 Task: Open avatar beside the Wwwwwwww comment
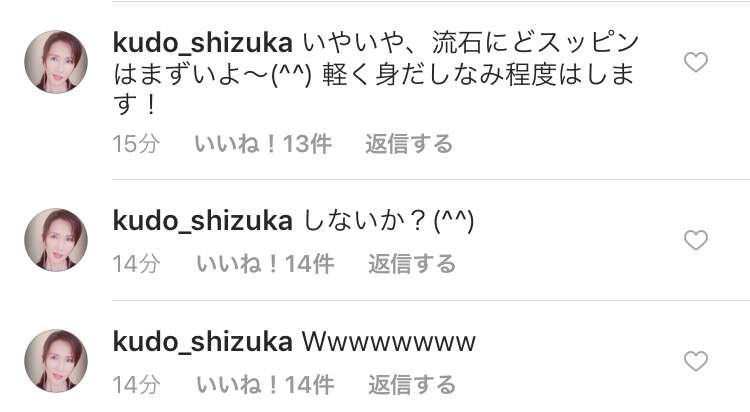coord(56,361)
